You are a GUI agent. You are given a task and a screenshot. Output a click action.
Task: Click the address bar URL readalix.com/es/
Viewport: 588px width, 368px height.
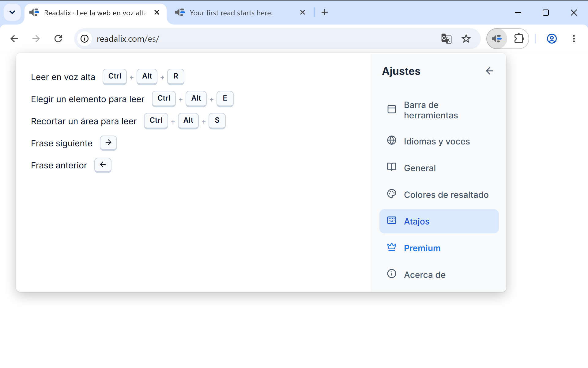coord(128,39)
